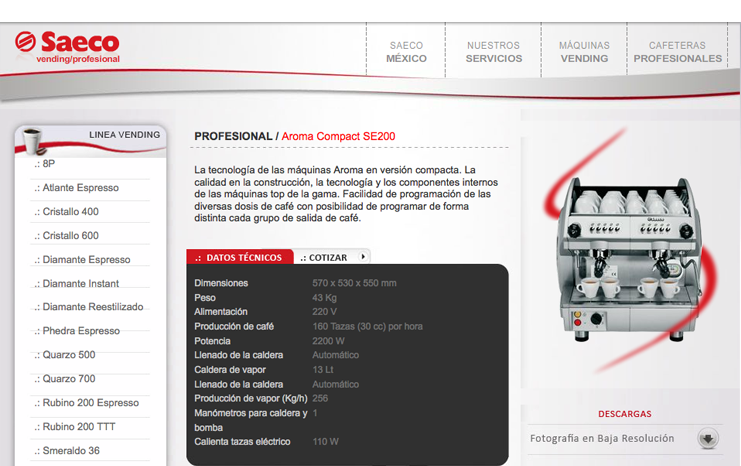741x466 pixels.
Task: Click the 160 Tazas (30 cc) por hora value
Action: coord(367,327)
